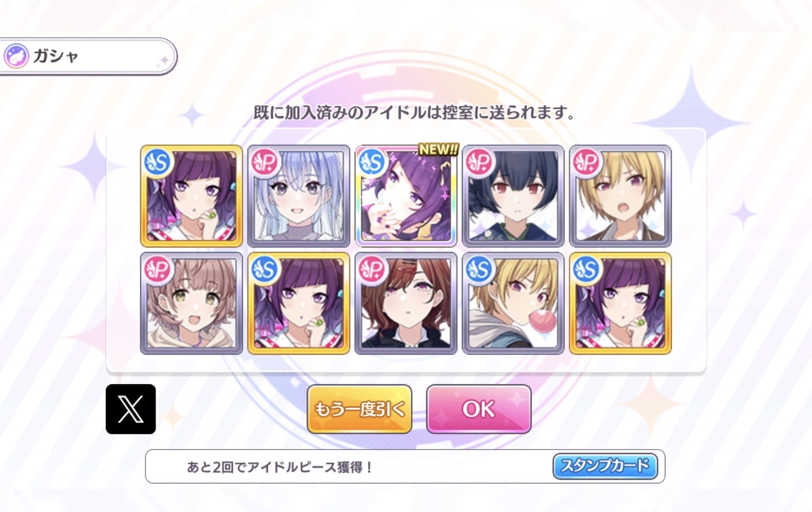Select the first gold-framed purple-haired idol card

click(192, 196)
